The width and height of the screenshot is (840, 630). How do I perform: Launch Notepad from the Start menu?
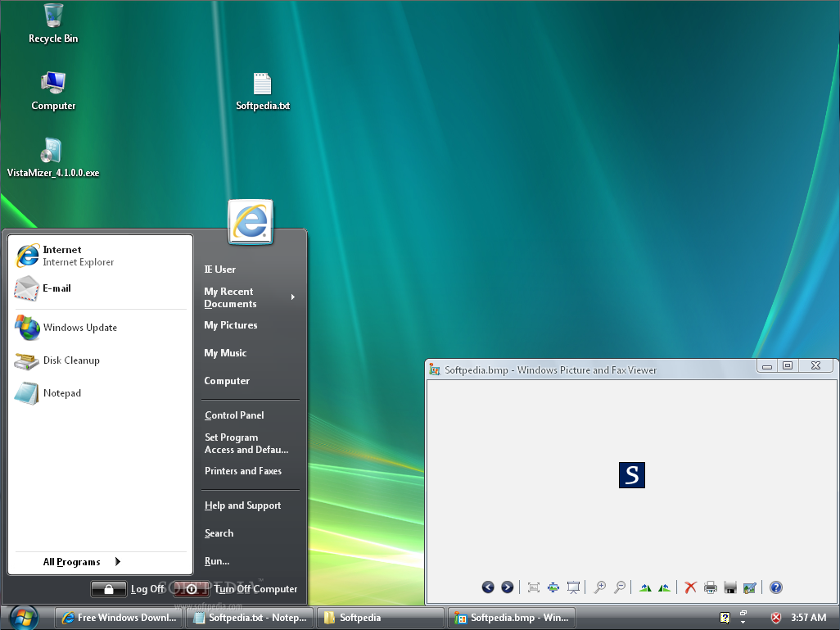61,393
